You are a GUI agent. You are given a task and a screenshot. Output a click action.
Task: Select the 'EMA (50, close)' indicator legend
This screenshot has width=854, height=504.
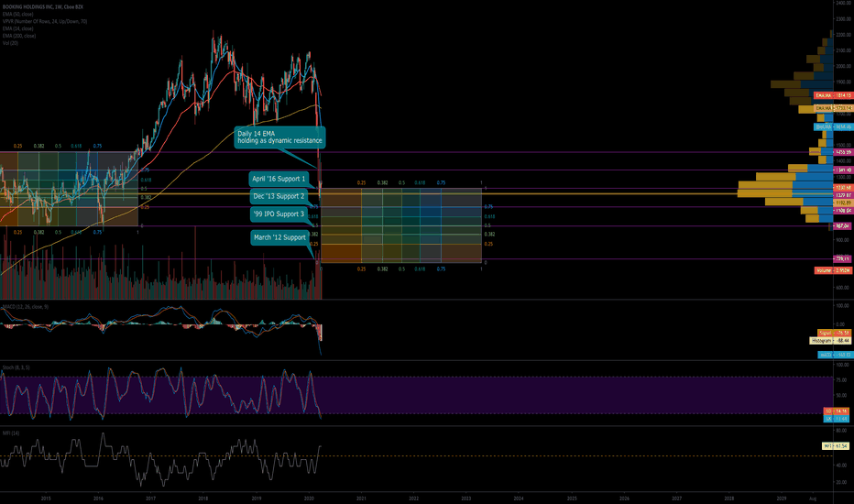click(18, 14)
